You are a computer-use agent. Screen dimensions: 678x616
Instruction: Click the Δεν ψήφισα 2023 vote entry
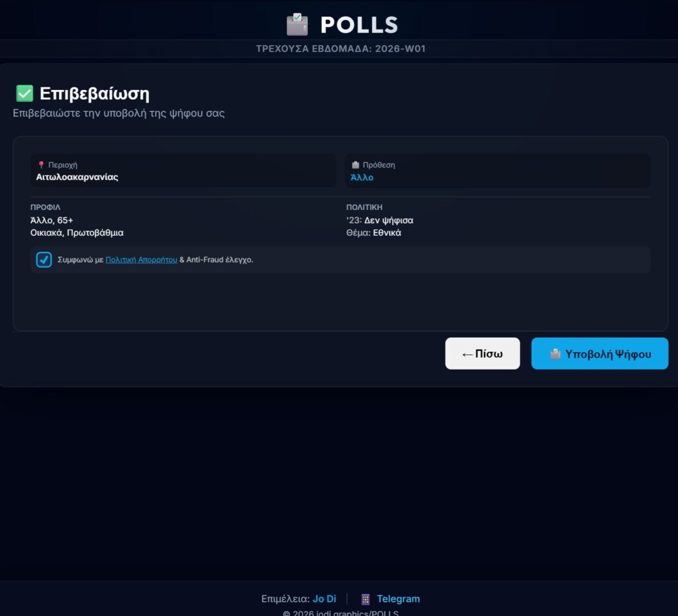point(389,220)
